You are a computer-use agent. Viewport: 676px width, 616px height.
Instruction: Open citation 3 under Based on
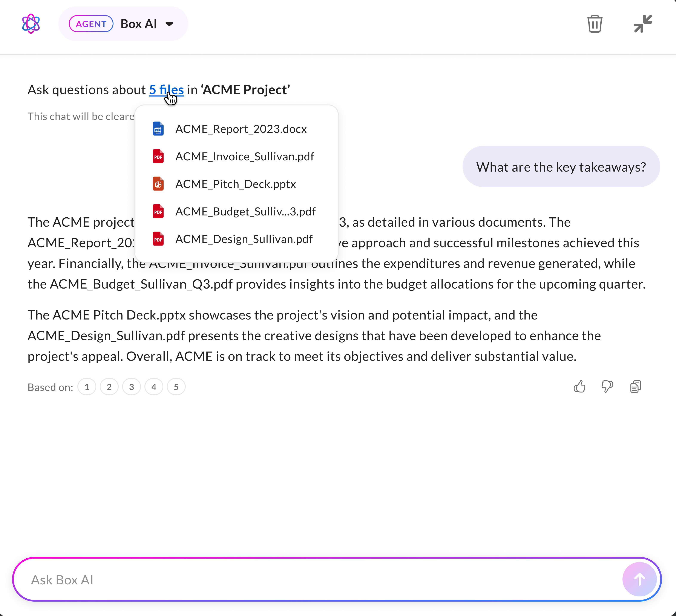[132, 387]
